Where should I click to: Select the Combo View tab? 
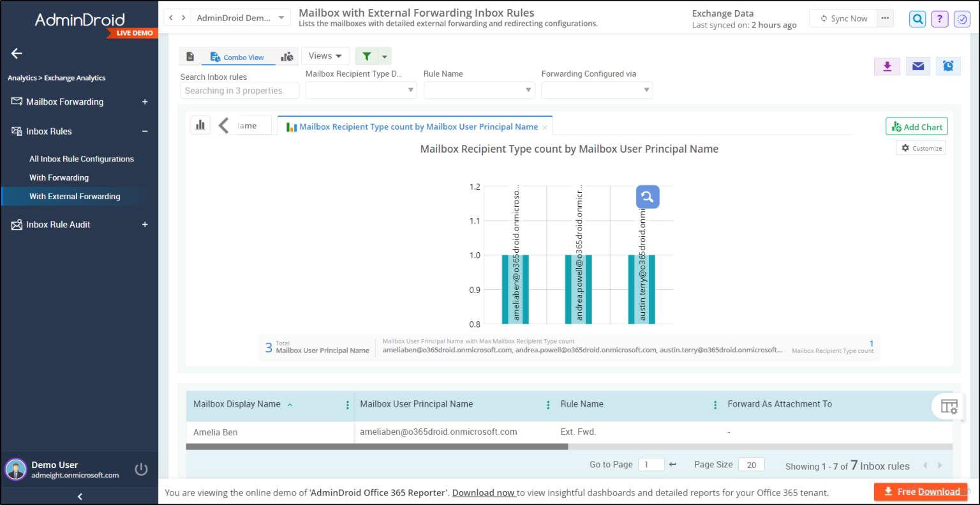click(x=238, y=56)
